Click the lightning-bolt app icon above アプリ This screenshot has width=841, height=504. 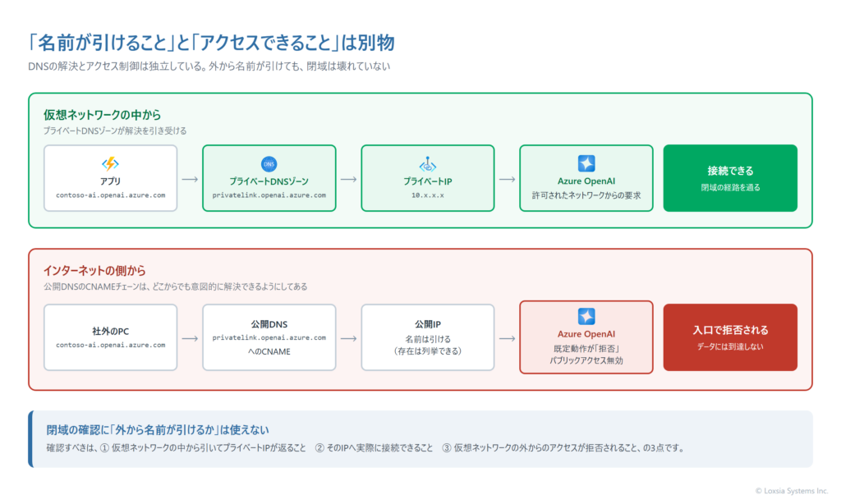[111, 163]
